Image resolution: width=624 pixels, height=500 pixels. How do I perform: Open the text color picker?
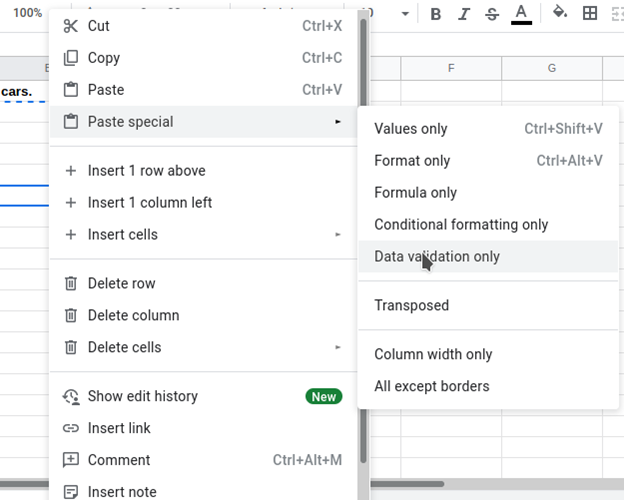(521, 15)
